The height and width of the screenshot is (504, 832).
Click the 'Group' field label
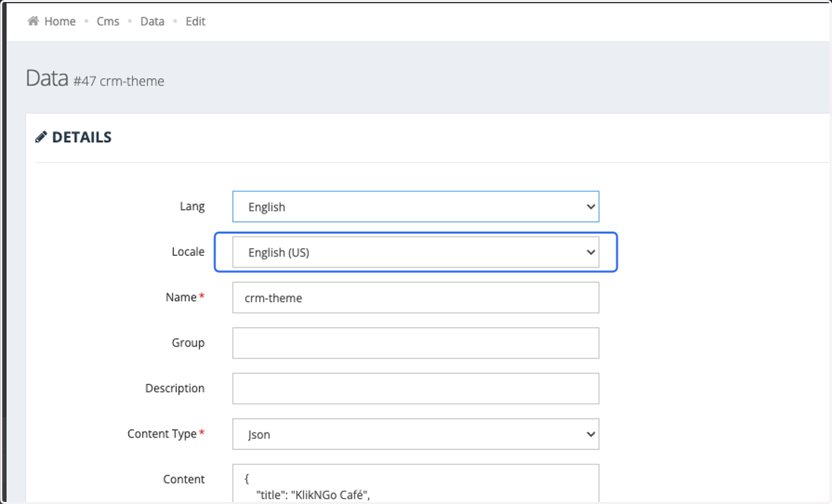pos(189,343)
